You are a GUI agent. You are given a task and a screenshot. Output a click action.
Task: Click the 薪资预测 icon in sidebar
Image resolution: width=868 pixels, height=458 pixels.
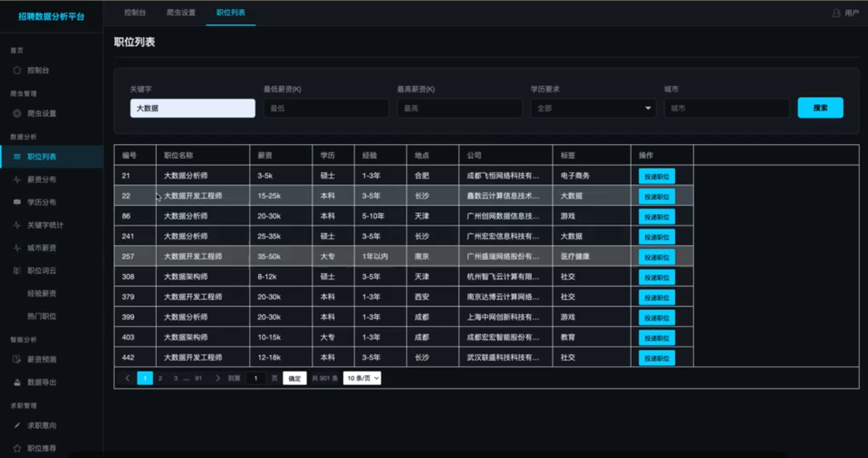(x=17, y=360)
